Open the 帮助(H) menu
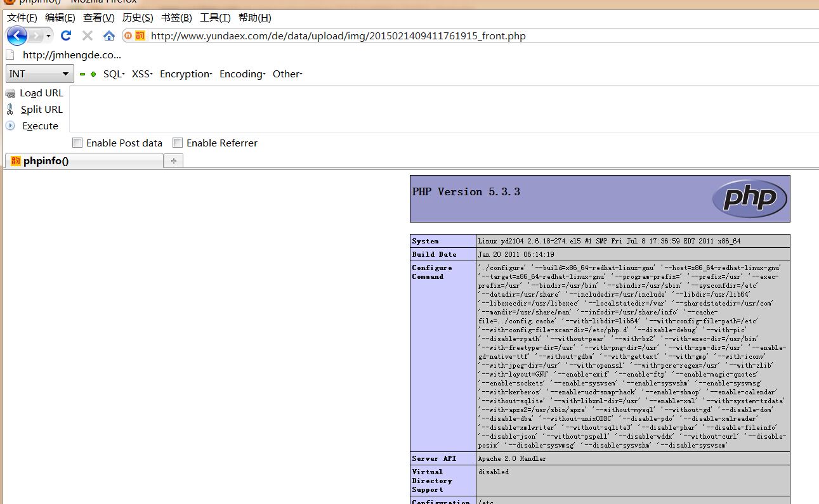This screenshot has width=819, height=504. pyautogui.click(x=254, y=17)
